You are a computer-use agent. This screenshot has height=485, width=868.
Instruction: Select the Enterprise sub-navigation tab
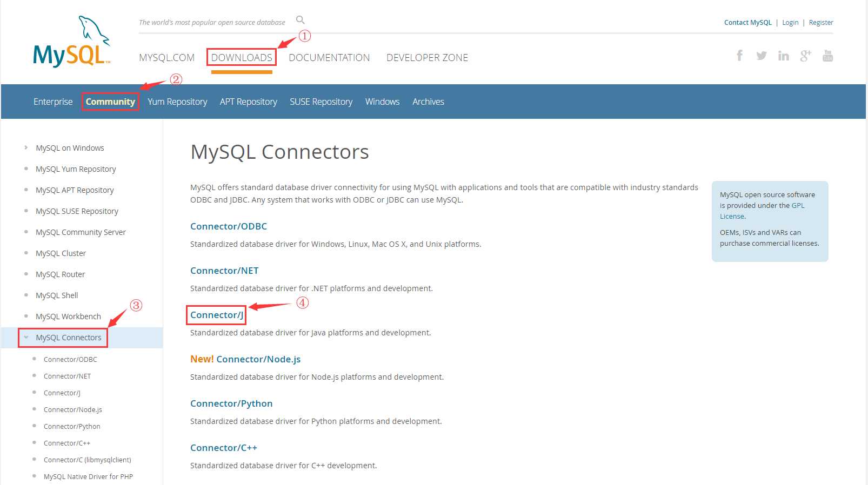53,102
